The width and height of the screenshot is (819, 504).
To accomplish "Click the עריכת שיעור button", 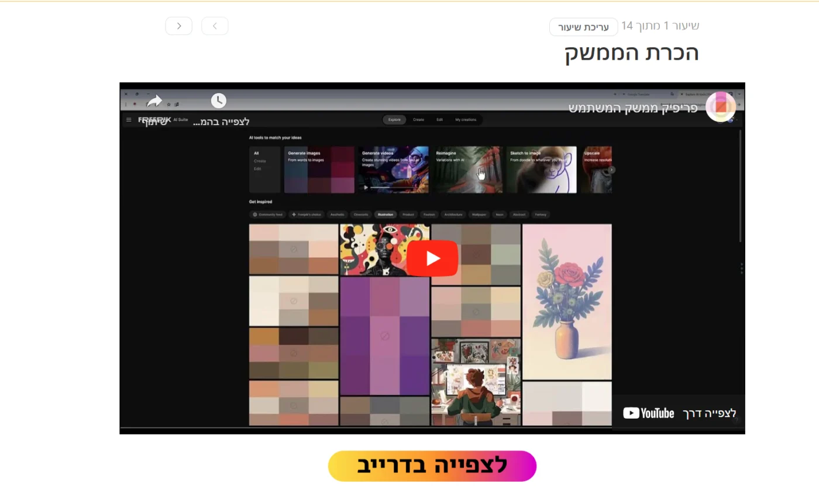I will tap(583, 27).
